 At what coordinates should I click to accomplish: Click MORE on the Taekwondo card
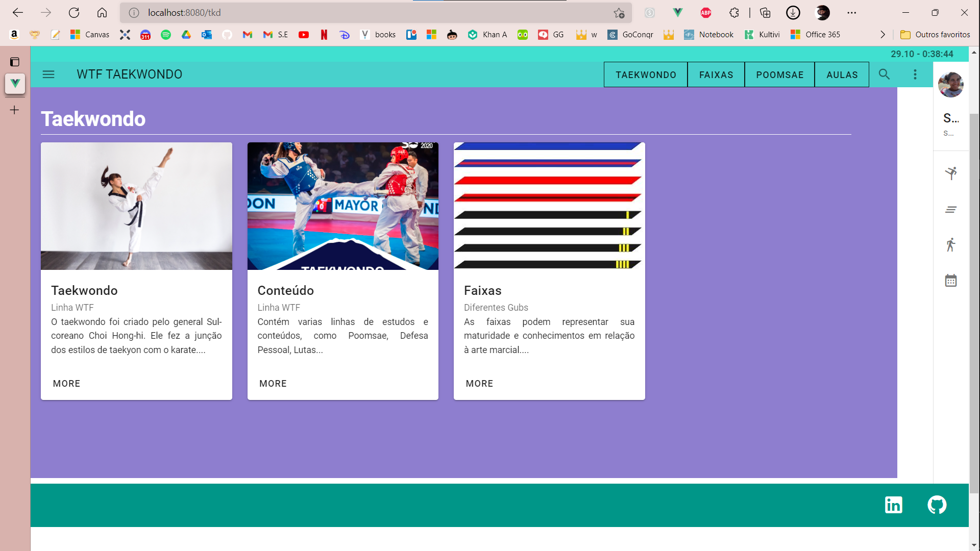[x=66, y=383]
